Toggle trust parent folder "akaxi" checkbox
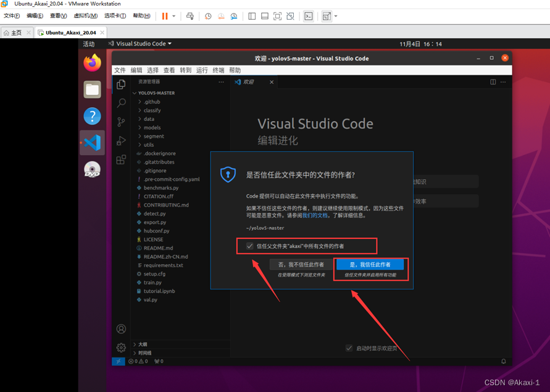This screenshot has width=550, height=392. click(x=249, y=246)
